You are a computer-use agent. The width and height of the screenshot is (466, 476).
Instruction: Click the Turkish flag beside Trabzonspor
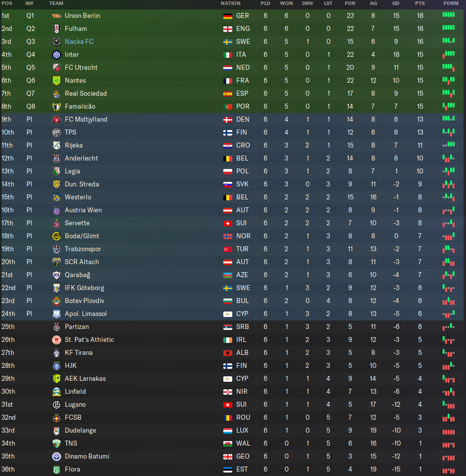pyautogui.click(x=227, y=249)
